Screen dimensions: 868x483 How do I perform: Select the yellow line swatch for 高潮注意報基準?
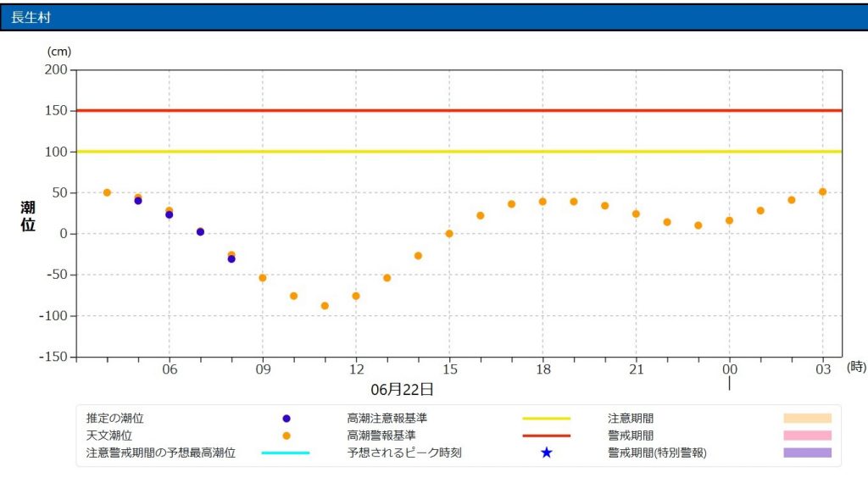pyautogui.click(x=547, y=419)
